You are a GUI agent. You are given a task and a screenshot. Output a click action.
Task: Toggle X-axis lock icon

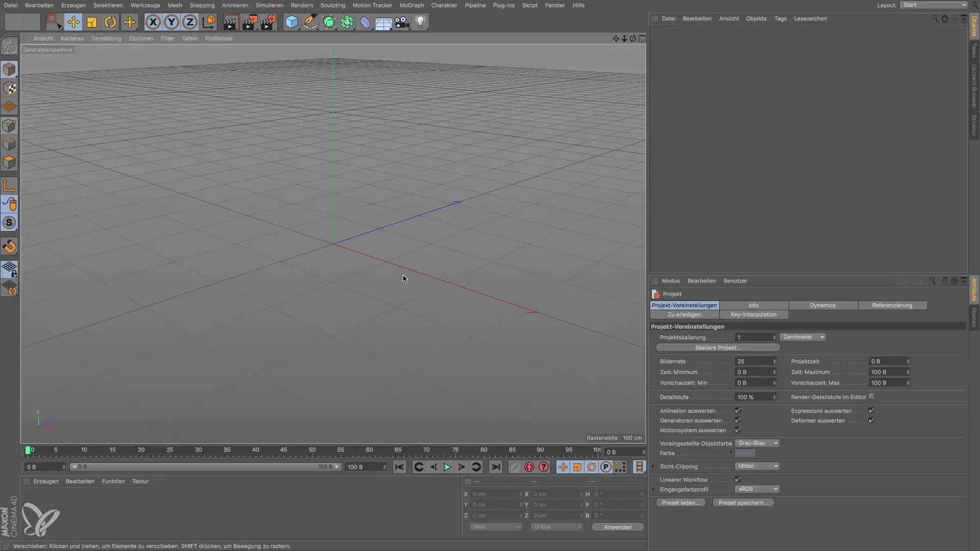click(x=153, y=22)
